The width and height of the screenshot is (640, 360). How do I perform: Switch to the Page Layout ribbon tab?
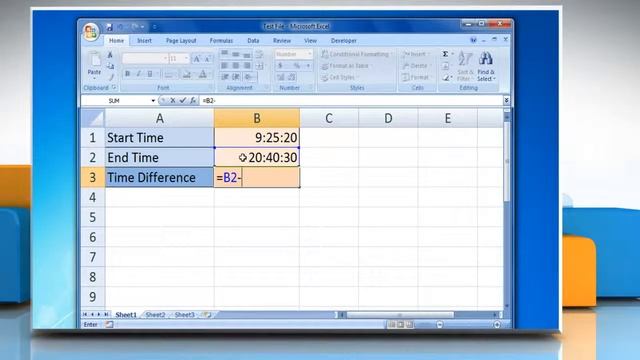click(181, 40)
